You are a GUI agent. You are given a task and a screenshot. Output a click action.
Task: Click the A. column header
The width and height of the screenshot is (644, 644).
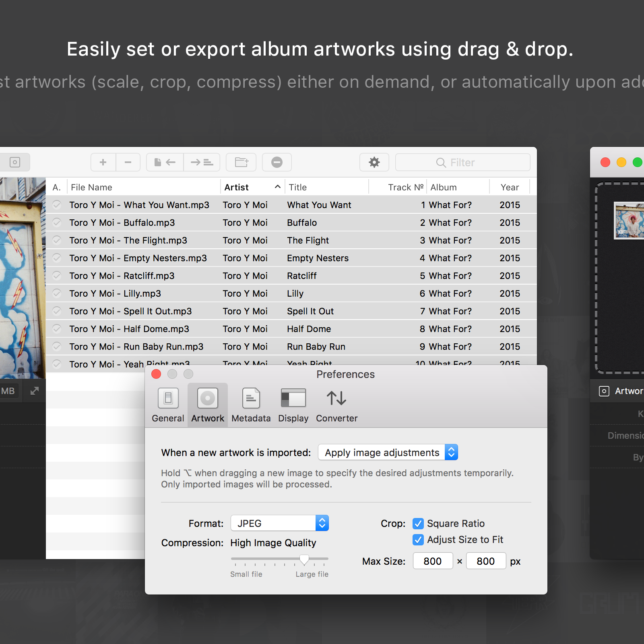pyautogui.click(x=56, y=187)
